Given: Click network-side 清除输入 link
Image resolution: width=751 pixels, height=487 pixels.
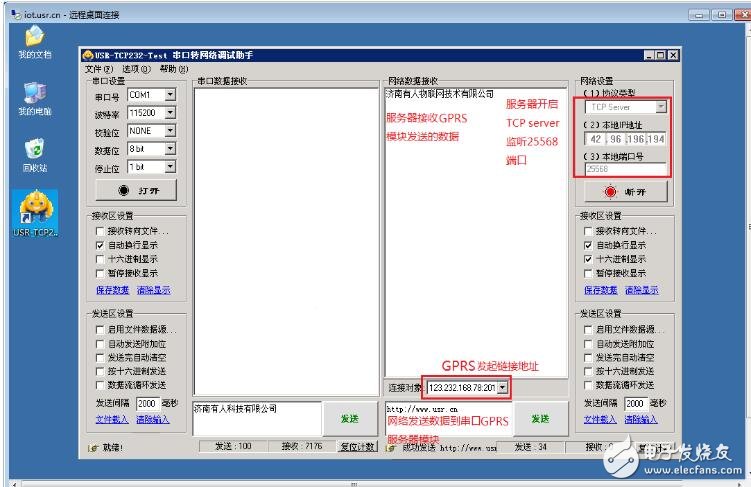Looking at the screenshot, I should click(x=641, y=419).
